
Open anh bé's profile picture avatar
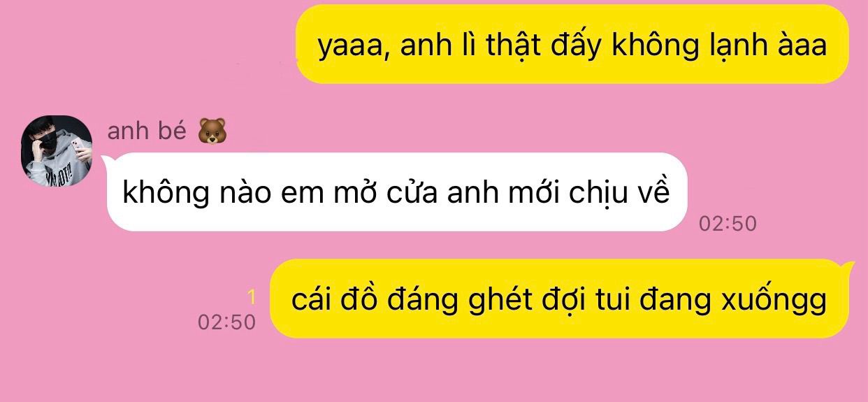(57, 150)
